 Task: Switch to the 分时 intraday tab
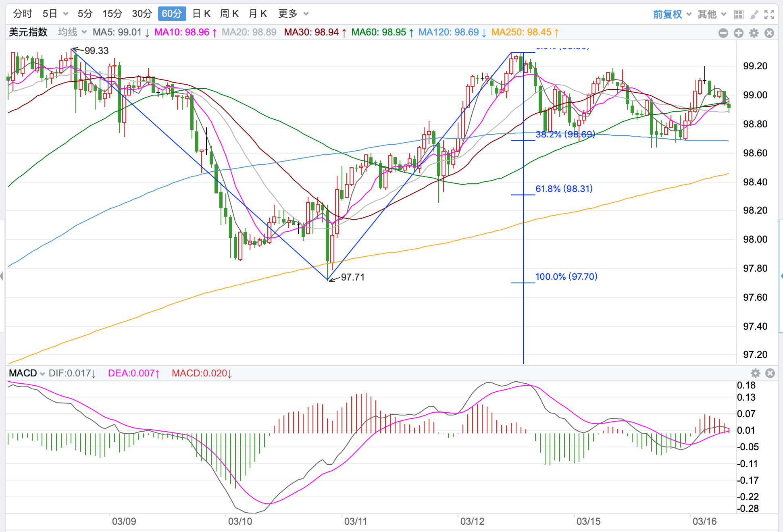click(22, 14)
